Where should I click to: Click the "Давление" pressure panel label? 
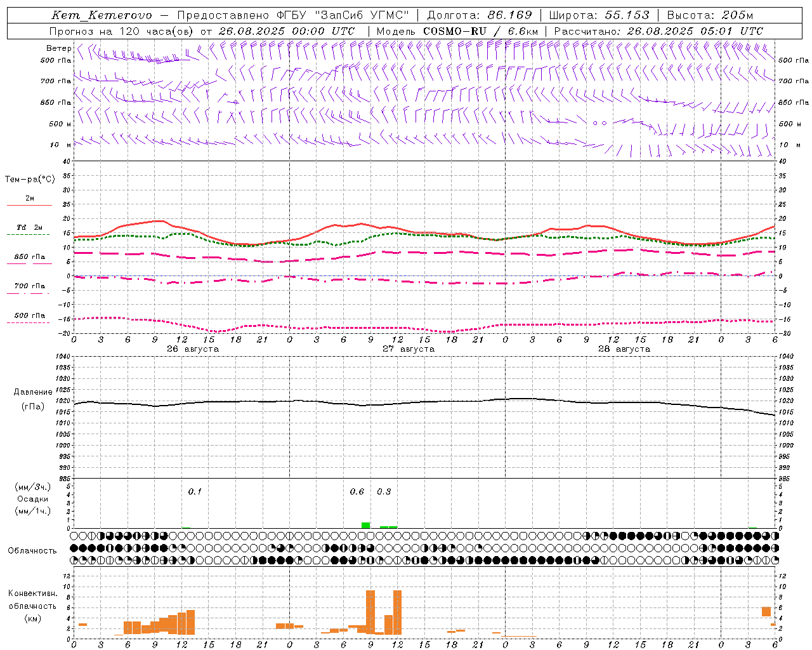(33, 392)
